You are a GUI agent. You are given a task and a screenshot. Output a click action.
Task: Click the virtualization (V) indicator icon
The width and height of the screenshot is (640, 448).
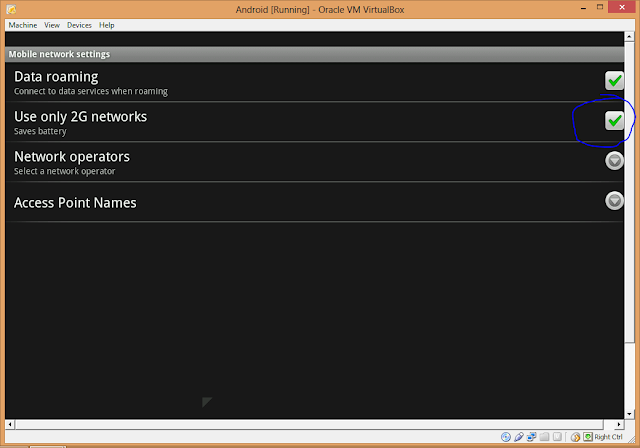tap(557, 437)
